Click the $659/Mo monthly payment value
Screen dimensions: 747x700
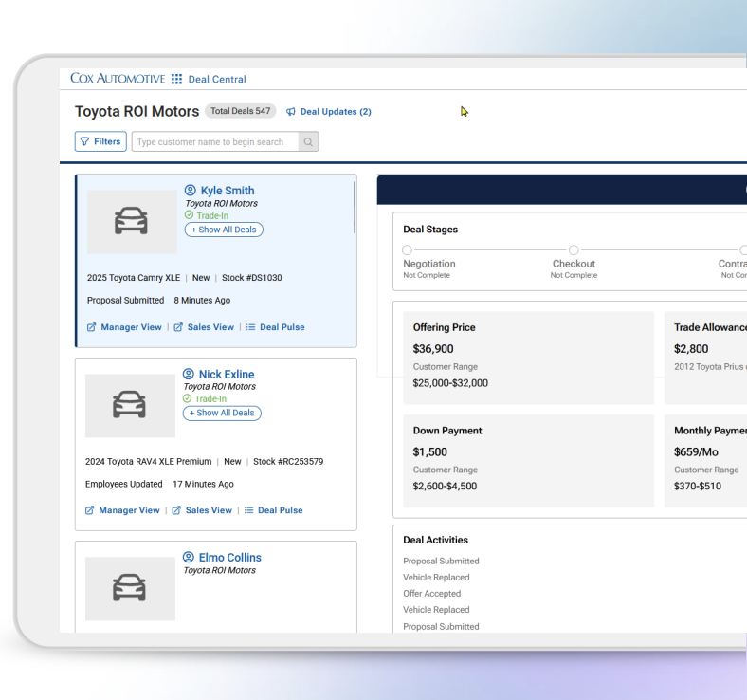tap(696, 451)
